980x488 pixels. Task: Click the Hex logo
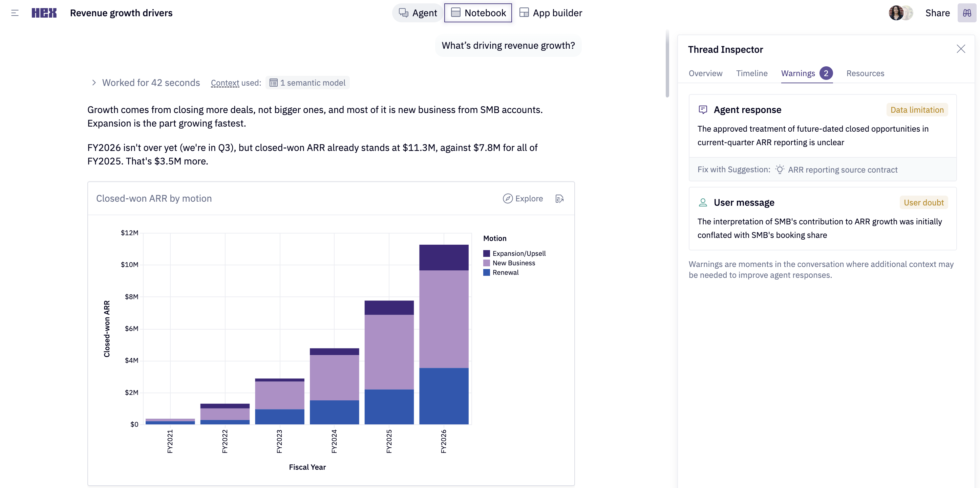click(44, 13)
